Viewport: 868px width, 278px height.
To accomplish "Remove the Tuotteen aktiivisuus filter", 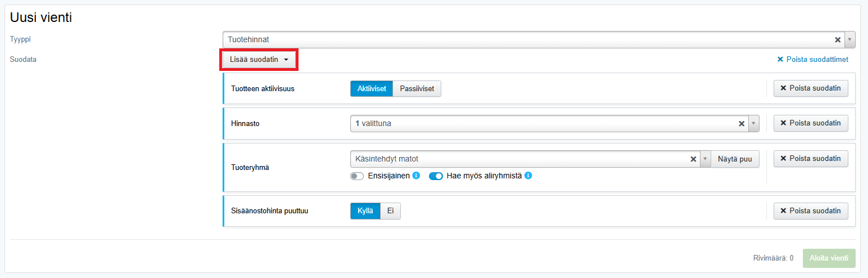I will (x=810, y=88).
